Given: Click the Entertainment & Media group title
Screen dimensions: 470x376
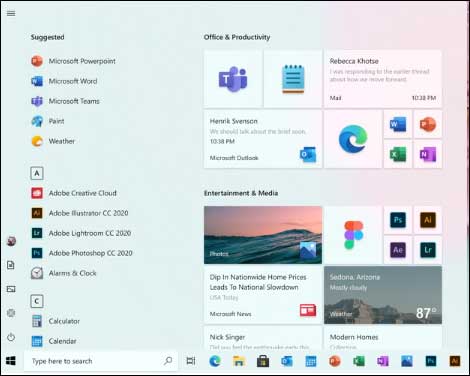Looking at the screenshot, I should click(x=241, y=193).
